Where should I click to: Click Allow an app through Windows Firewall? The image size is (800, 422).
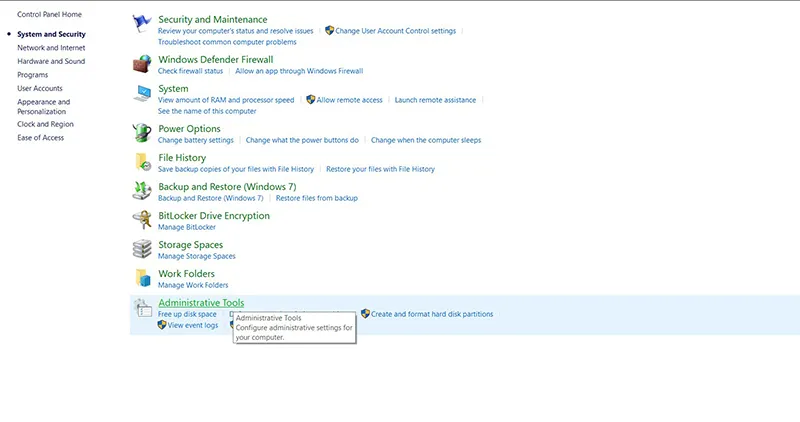tap(299, 71)
